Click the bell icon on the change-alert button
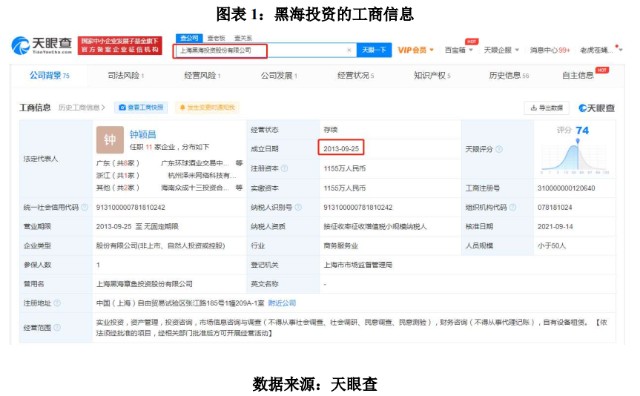The image size is (640, 396). [x=182, y=107]
